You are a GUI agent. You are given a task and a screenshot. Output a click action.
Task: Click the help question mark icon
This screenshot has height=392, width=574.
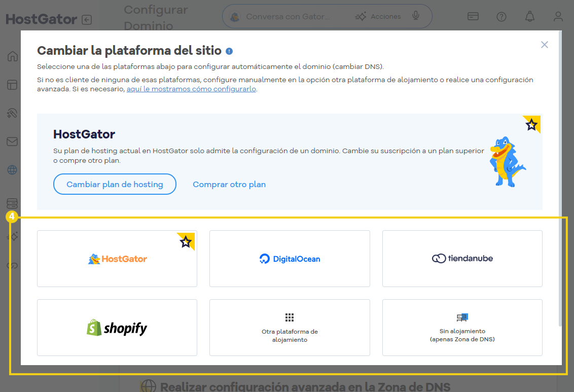coord(501,16)
